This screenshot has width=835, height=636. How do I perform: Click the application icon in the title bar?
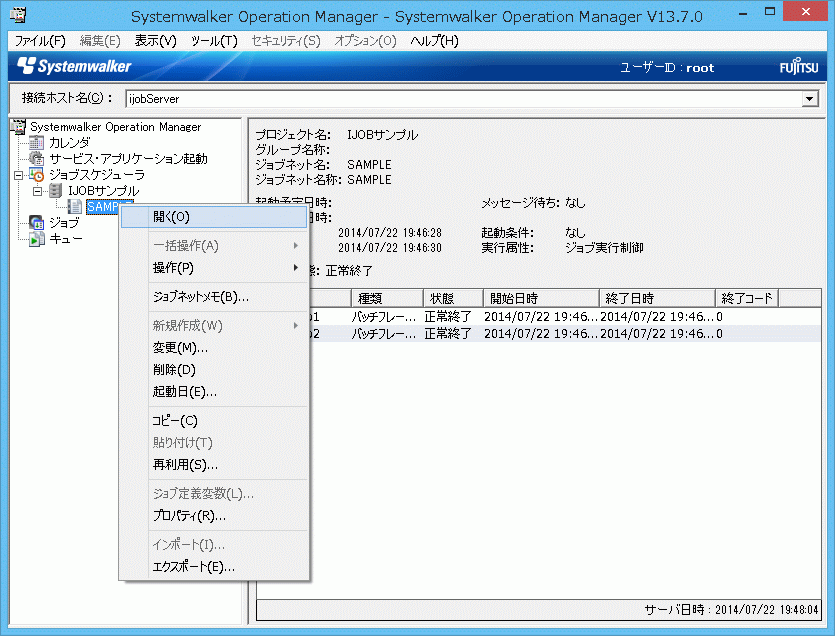click(18, 14)
